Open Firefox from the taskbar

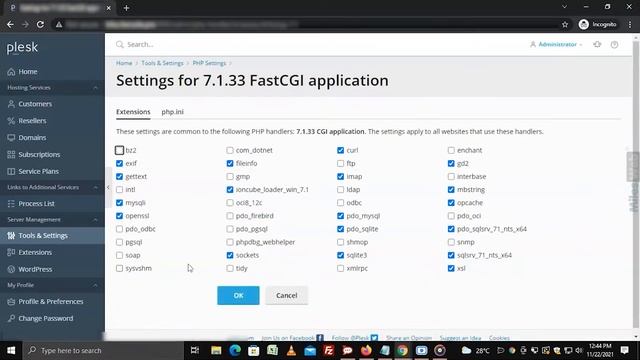coord(366,350)
